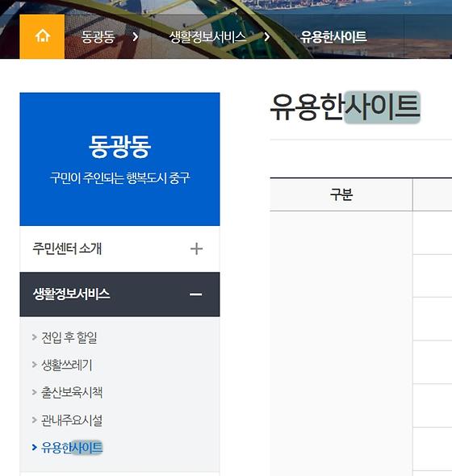Click the arrow bullet beside 출산보육시책
This screenshot has width=452, height=476.
[35, 392]
